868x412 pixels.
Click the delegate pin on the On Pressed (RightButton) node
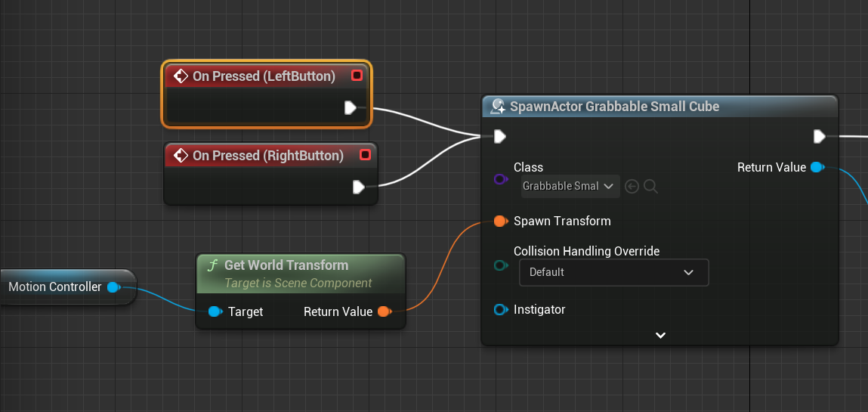pyautogui.click(x=365, y=155)
